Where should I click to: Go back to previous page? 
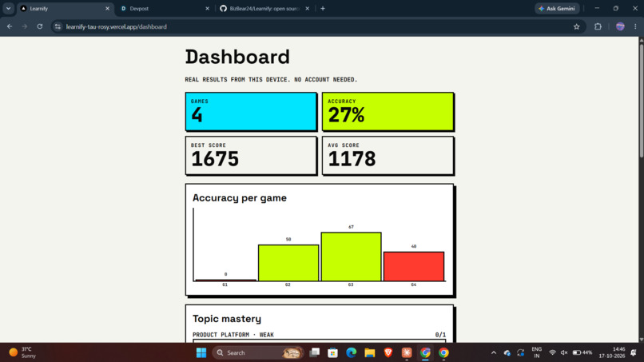(10, 26)
